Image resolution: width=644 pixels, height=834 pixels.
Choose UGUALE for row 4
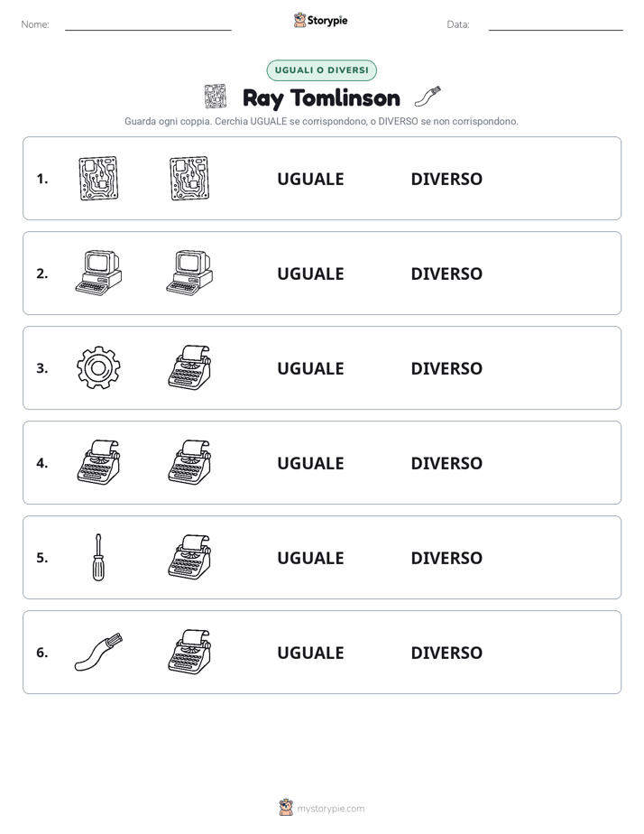tap(310, 463)
